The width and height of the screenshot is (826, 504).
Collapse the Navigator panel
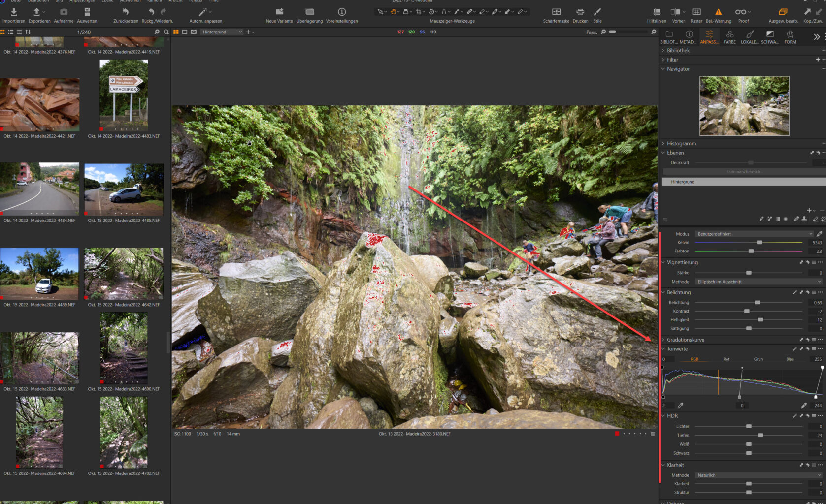(x=663, y=69)
